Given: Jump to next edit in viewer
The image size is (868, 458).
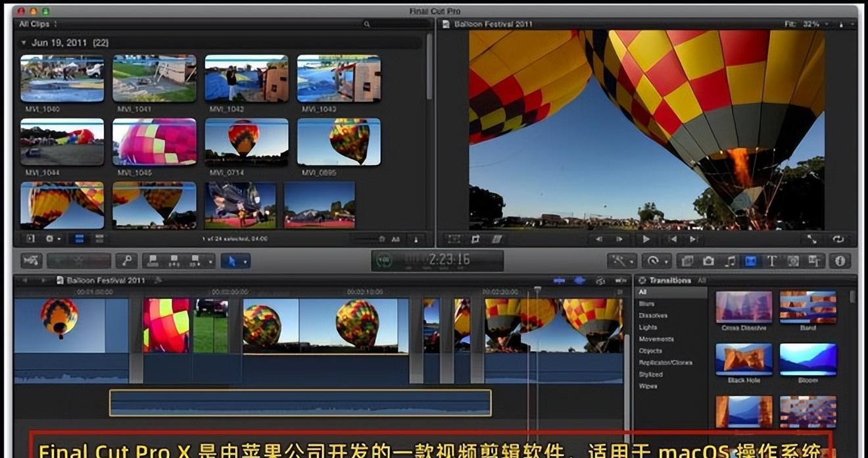Looking at the screenshot, I should pyautogui.click(x=692, y=239).
